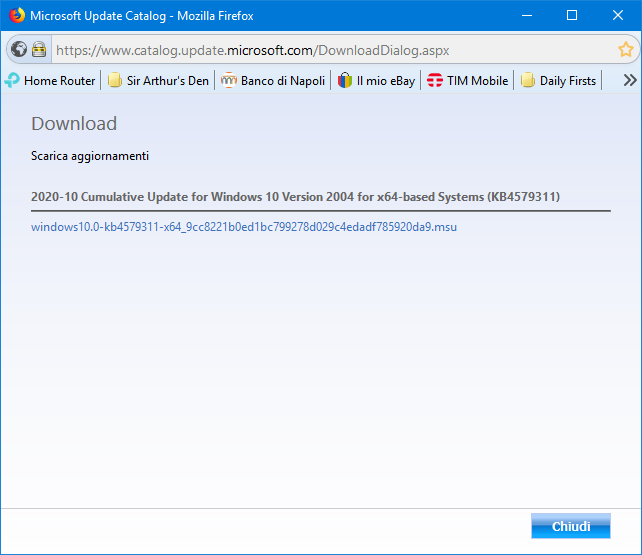Open the Il mio eBay bookmark
This screenshot has width=642, height=555.
376,81
